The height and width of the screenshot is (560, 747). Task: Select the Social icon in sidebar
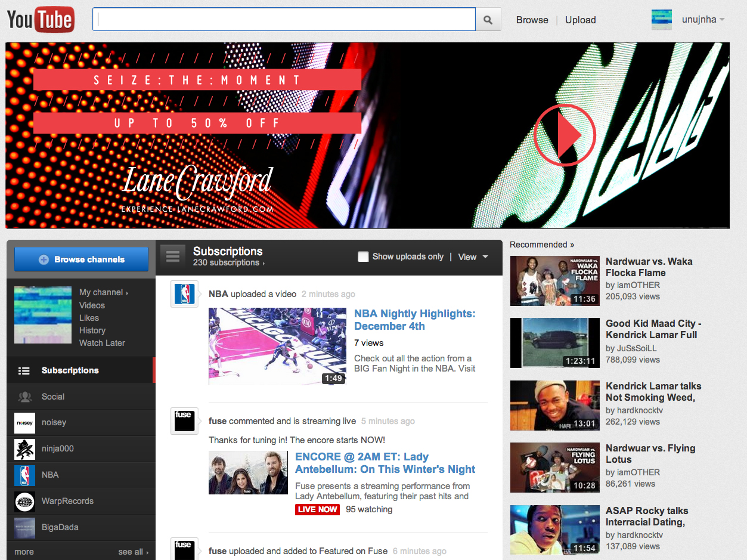point(24,397)
